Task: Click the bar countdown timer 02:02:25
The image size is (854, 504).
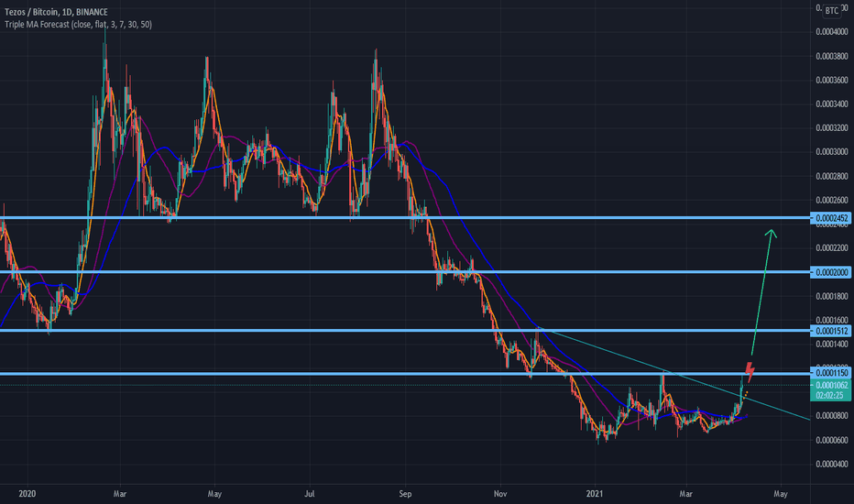Action: 830,396
